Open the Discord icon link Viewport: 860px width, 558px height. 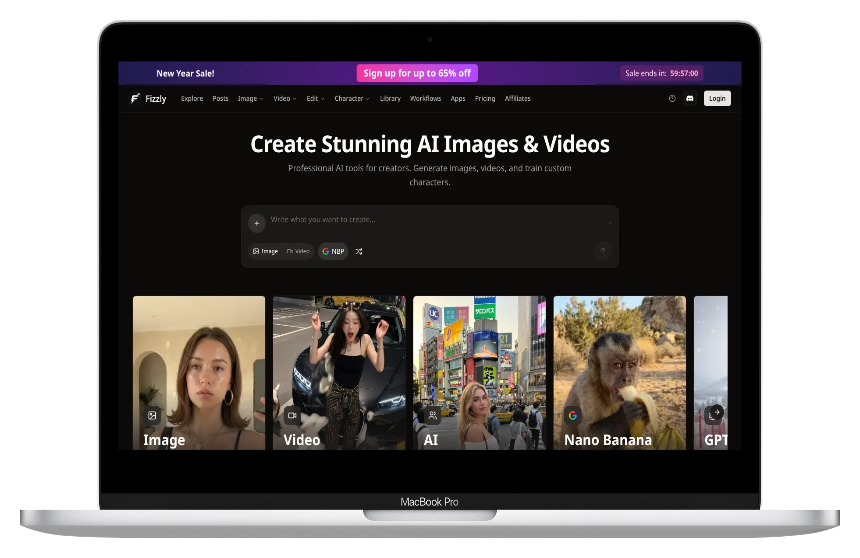689,98
